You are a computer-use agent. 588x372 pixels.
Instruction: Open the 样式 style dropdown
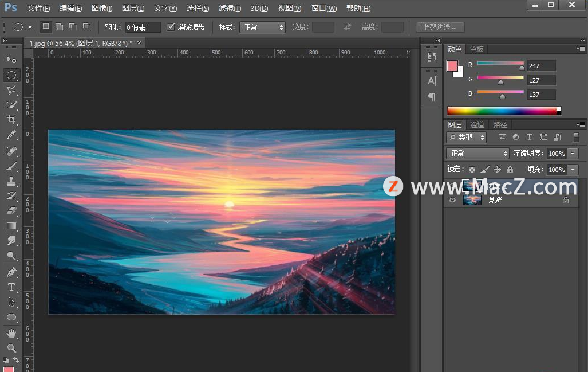coord(262,27)
